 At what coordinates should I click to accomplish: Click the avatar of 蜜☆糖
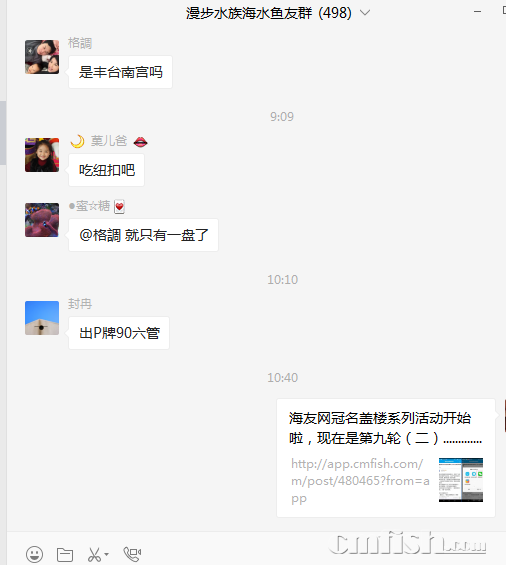(42, 220)
